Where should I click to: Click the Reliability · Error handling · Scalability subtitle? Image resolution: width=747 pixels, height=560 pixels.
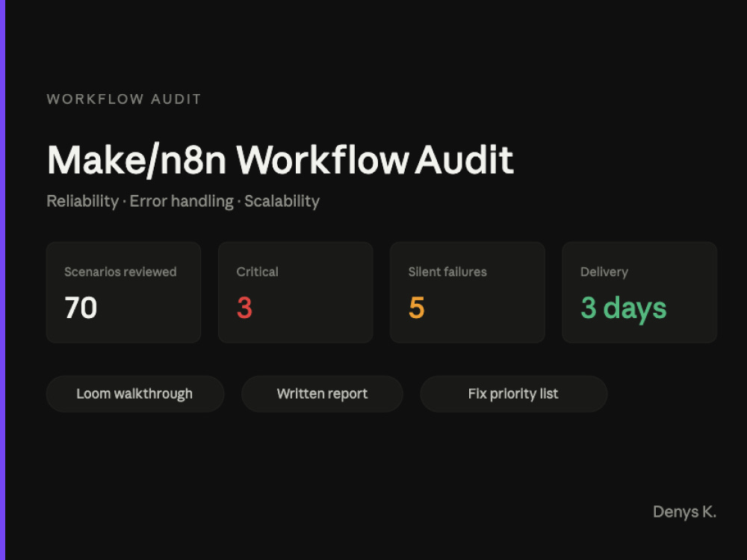[x=183, y=201]
